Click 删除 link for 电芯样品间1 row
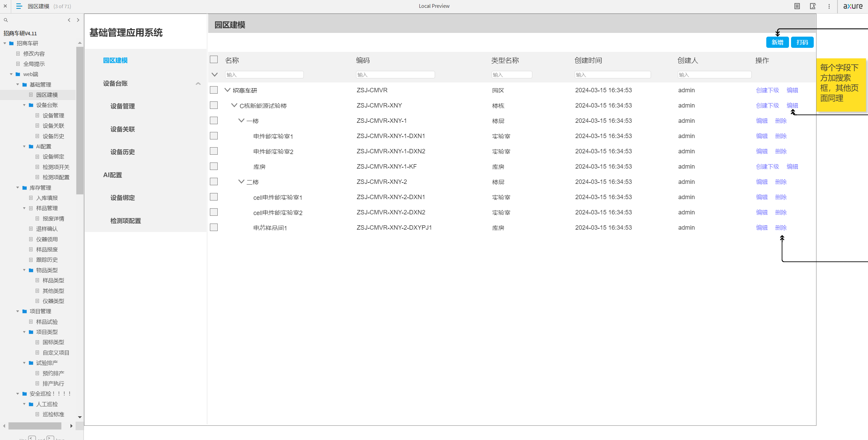The image size is (868, 440). pos(781,228)
